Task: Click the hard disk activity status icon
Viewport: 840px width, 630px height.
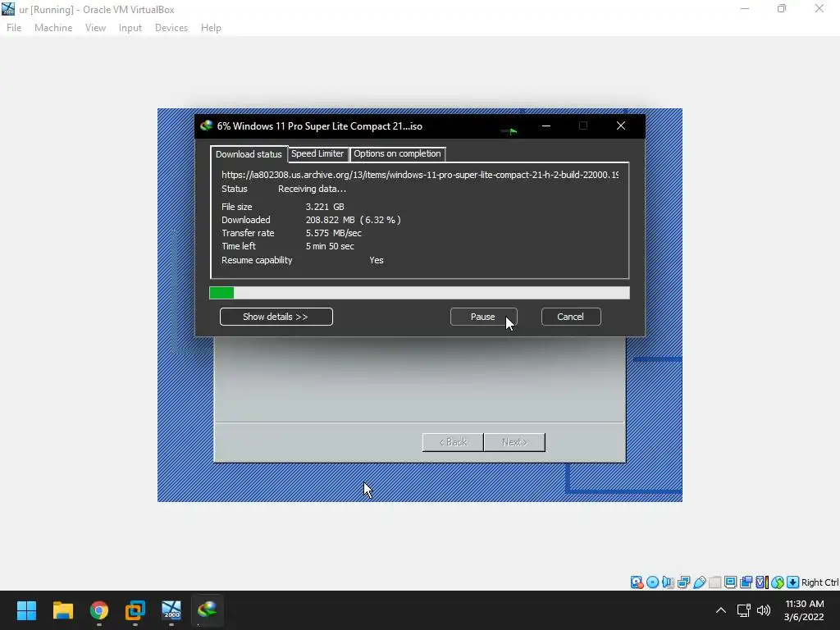Action: tap(637, 582)
